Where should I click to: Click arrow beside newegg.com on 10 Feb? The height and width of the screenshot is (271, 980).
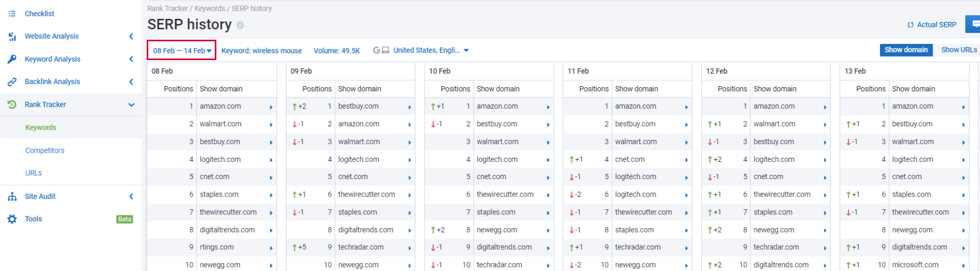click(x=548, y=231)
